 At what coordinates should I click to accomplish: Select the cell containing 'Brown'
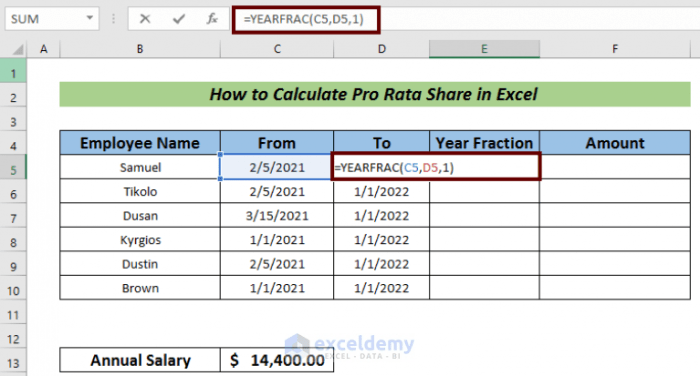click(140, 288)
